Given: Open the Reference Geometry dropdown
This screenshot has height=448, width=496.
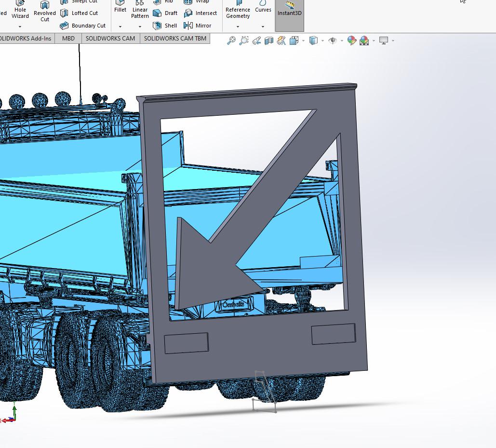Looking at the screenshot, I should 238,27.
